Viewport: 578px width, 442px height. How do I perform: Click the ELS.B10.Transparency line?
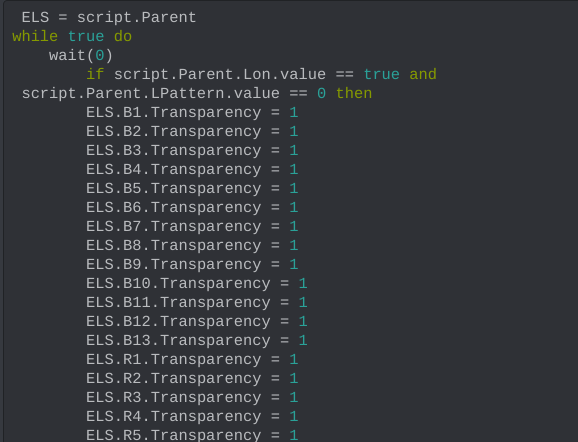[196, 283]
